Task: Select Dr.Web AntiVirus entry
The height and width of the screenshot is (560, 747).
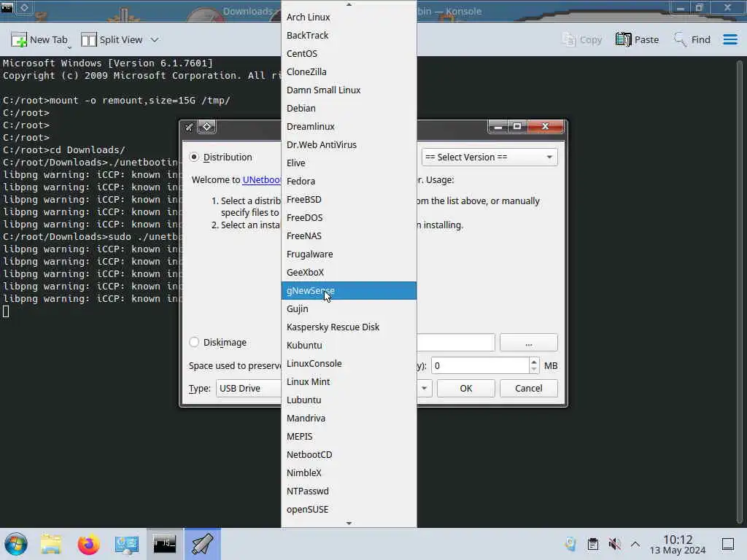Action: 349,145
